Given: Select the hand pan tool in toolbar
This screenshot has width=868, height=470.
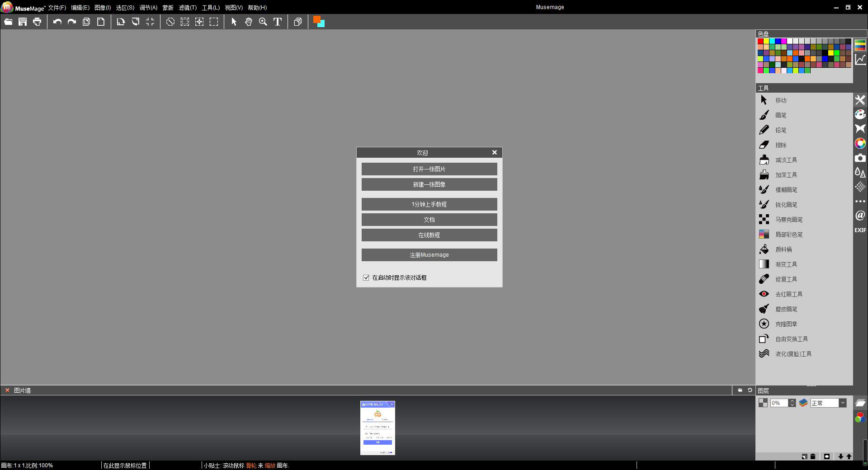Looking at the screenshot, I should tap(249, 22).
